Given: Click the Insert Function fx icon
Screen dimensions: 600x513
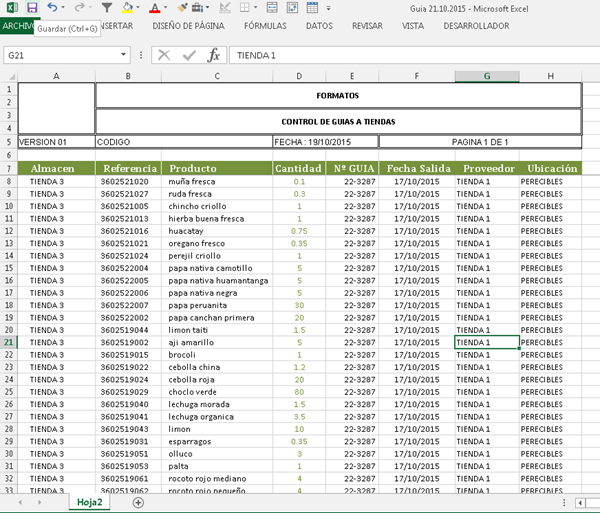Looking at the screenshot, I should [213, 56].
